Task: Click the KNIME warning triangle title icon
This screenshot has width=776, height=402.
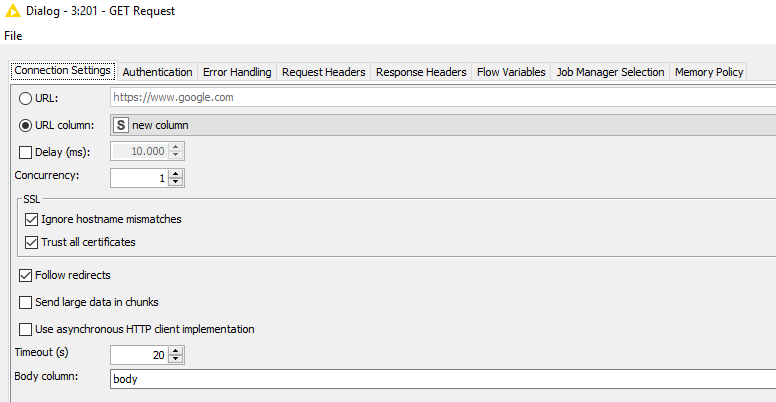Action: click(12, 10)
